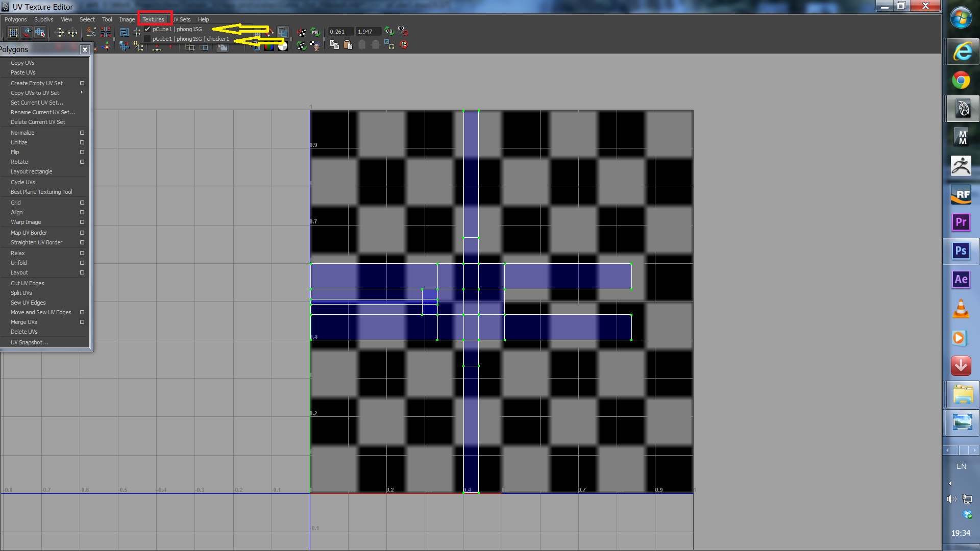Click the shaded UVs overlap icon
980x551 pixels.
[282, 32]
